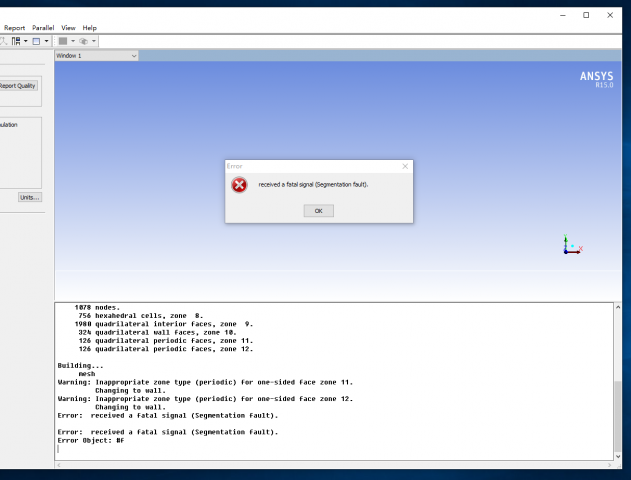Expand the arrow next to the gray square icon
This screenshot has height=480, width=631.
[72, 41]
